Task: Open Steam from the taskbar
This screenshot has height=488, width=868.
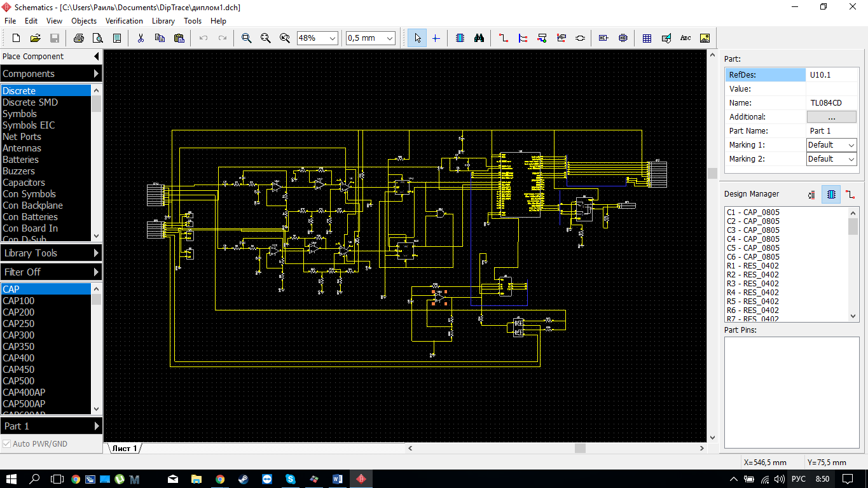Action: point(243,478)
